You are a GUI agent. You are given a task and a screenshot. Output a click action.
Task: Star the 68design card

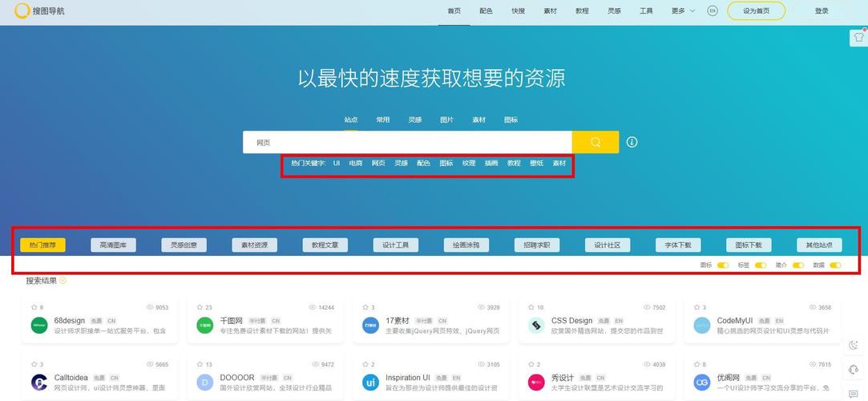pos(34,307)
